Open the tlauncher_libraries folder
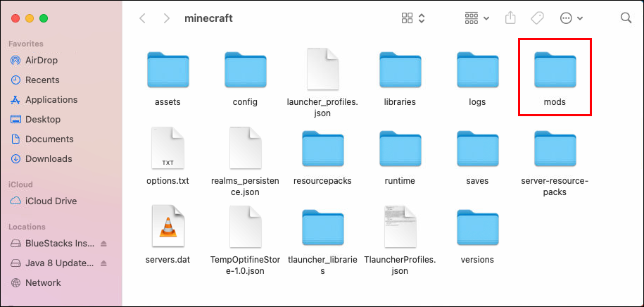The width and height of the screenshot is (644, 307). pyautogui.click(x=322, y=228)
